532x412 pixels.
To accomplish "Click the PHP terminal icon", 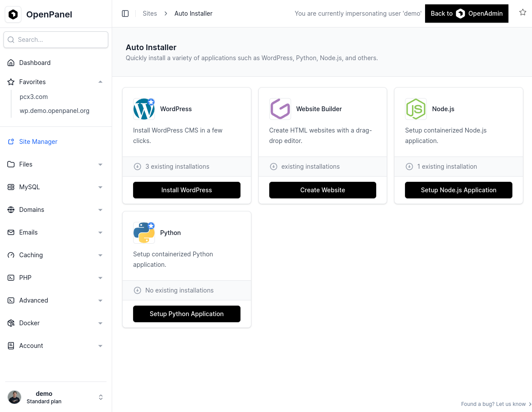I will coord(11,278).
